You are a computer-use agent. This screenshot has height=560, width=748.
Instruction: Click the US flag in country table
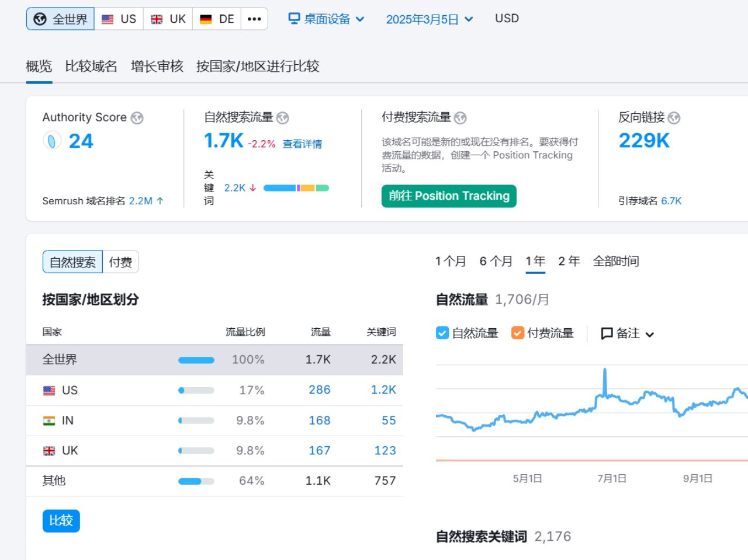pos(49,391)
